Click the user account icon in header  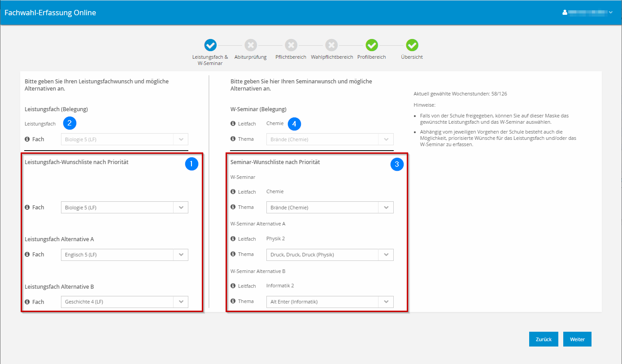coord(565,13)
